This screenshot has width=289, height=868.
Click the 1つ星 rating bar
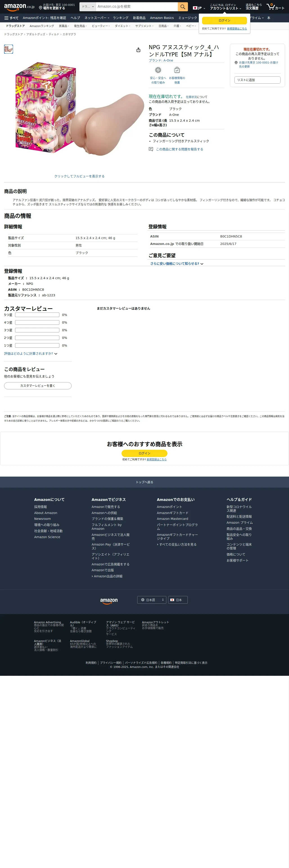pyautogui.click(x=37, y=345)
